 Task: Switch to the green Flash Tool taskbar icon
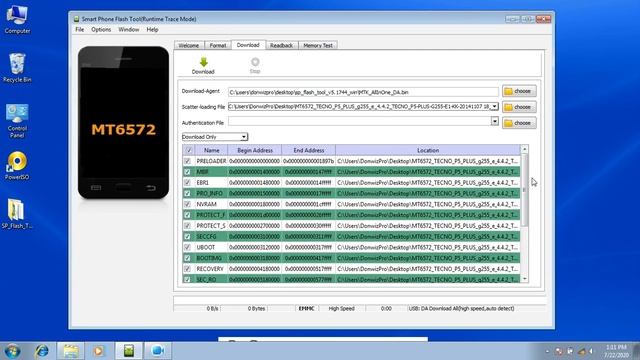pyautogui.click(x=129, y=351)
